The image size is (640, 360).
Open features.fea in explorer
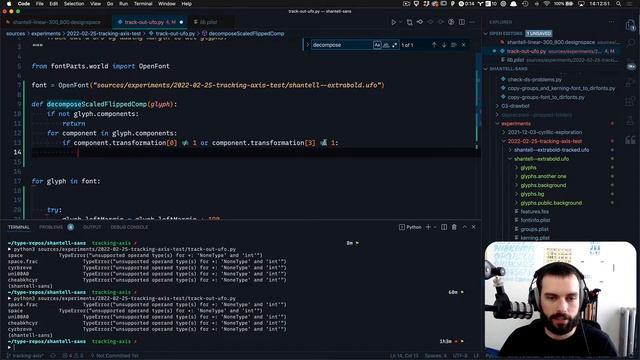[x=534, y=211]
